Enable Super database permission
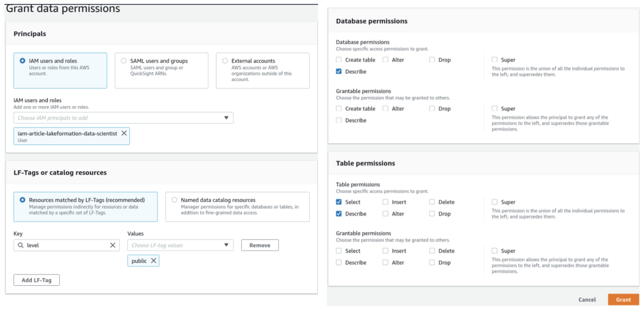This screenshot has height=316, width=644. [494, 60]
